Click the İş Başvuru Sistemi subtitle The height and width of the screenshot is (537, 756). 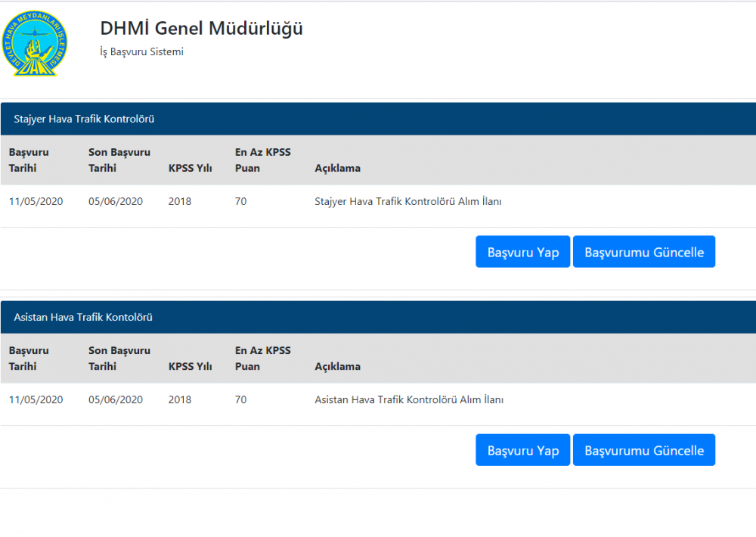click(142, 51)
